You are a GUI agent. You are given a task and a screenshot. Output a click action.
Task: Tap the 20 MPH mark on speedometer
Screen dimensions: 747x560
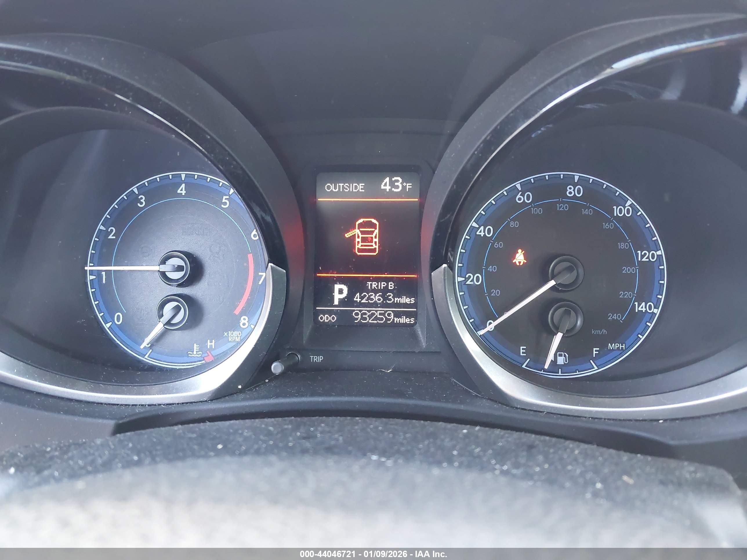click(x=474, y=279)
